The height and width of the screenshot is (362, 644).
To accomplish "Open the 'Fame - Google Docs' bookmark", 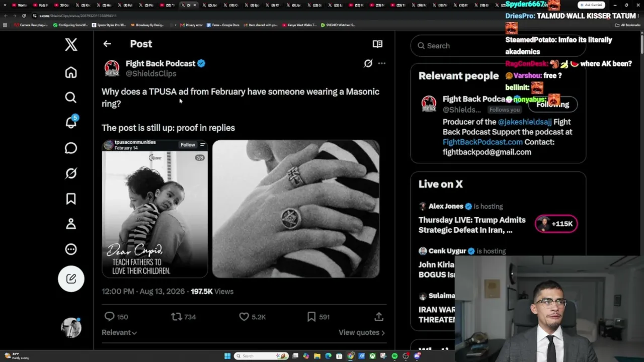I will [223, 25].
